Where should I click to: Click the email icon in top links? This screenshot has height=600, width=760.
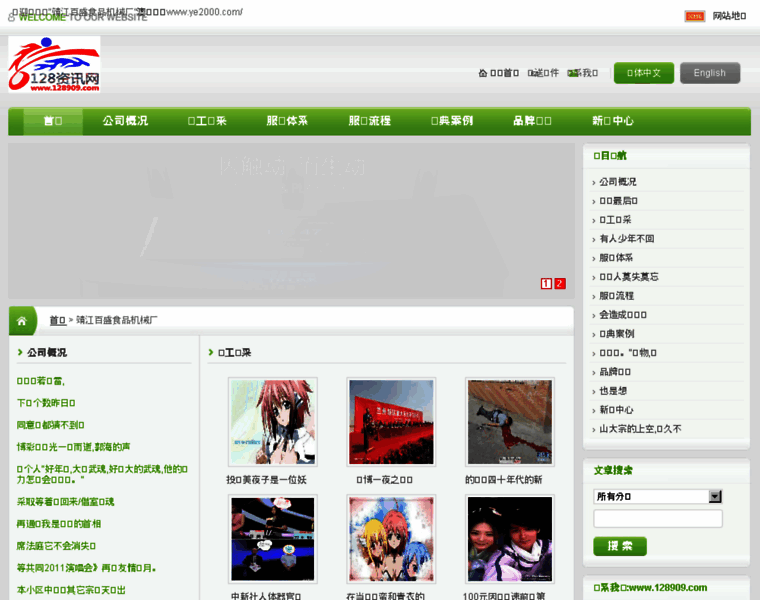529,73
